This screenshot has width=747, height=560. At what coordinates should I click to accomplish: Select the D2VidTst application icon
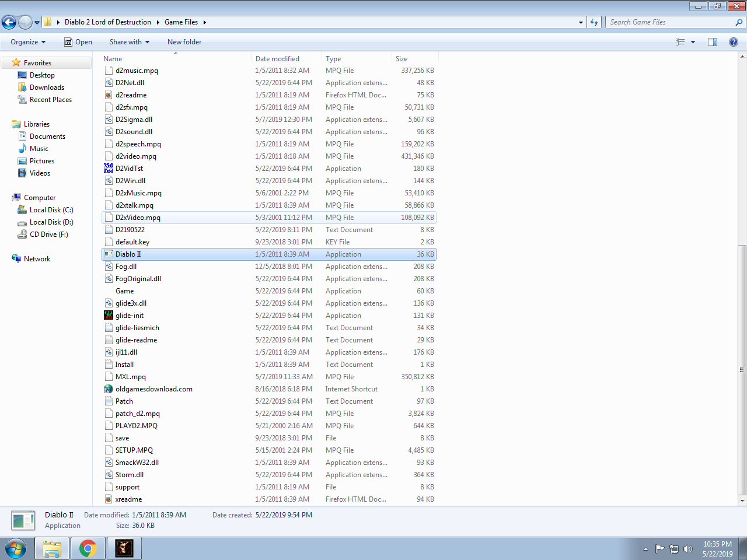click(x=109, y=169)
